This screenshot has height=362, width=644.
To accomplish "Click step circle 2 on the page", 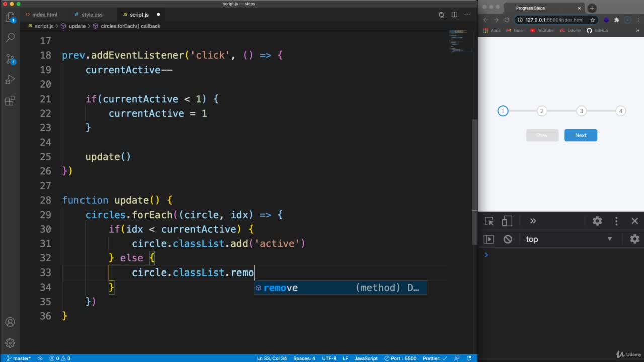I will tap(541, 111).
